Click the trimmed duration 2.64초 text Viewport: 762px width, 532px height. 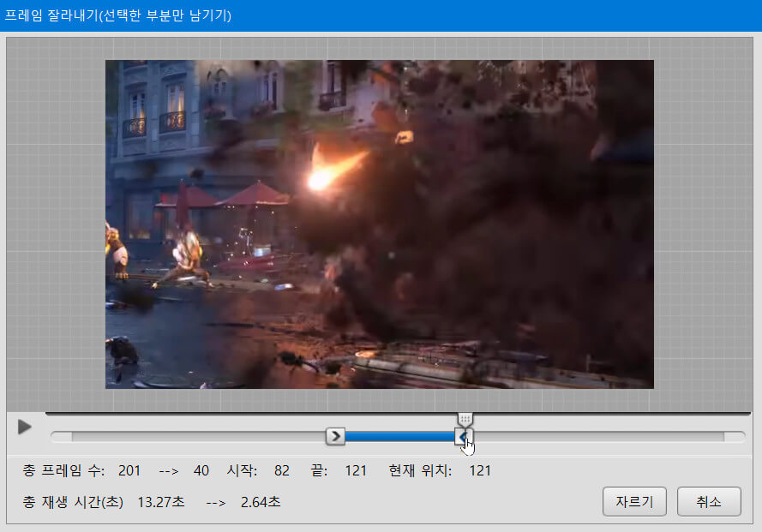261,502
